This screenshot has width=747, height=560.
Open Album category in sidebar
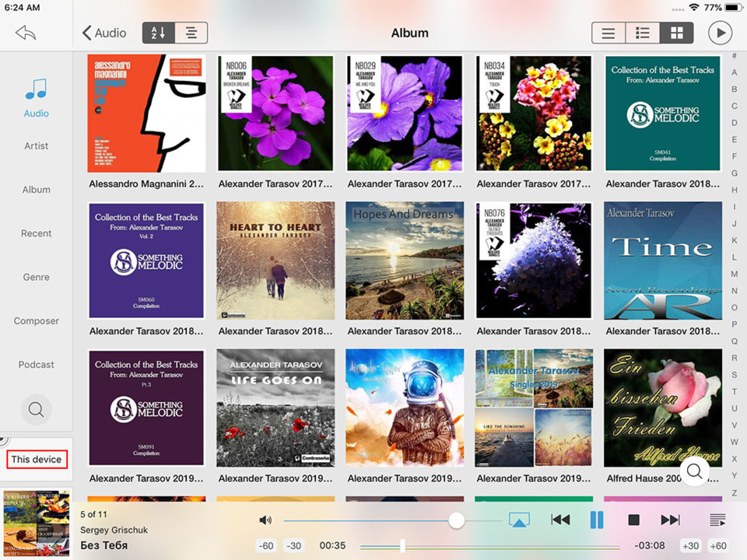37,190
